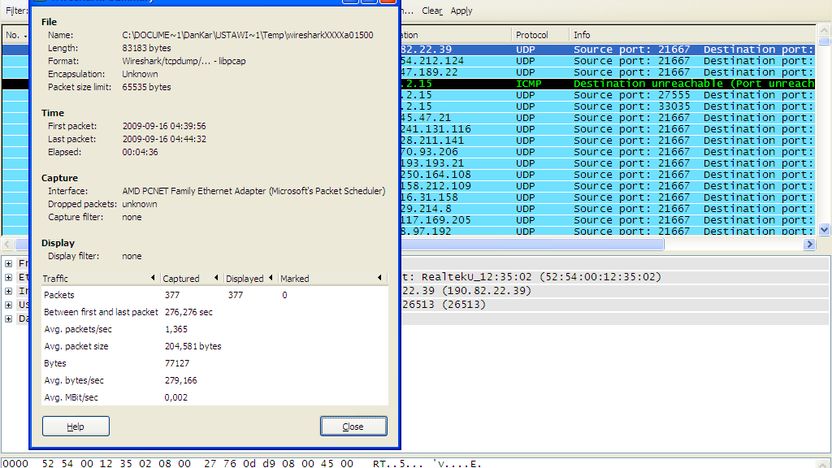This screenshot has height=468, width=832.
Task: Click the Close button in Summary dialog
Action: pos(353,426)
